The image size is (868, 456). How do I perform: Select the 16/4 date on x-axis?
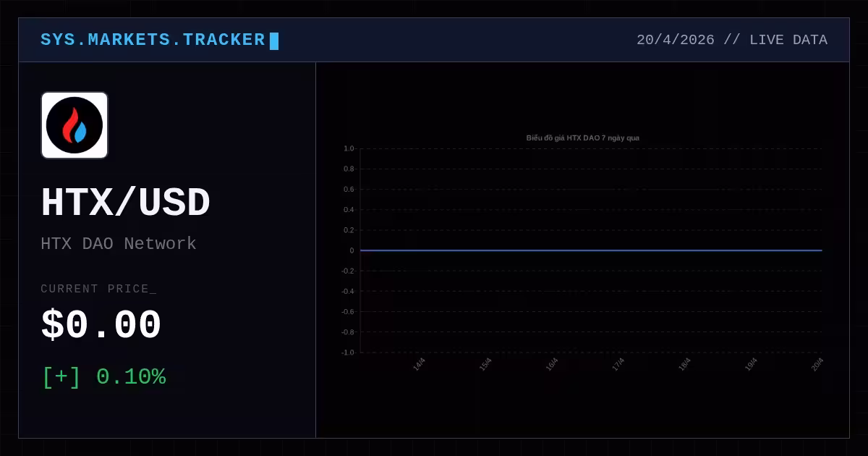pyautogui.click(x=552, y=364)
